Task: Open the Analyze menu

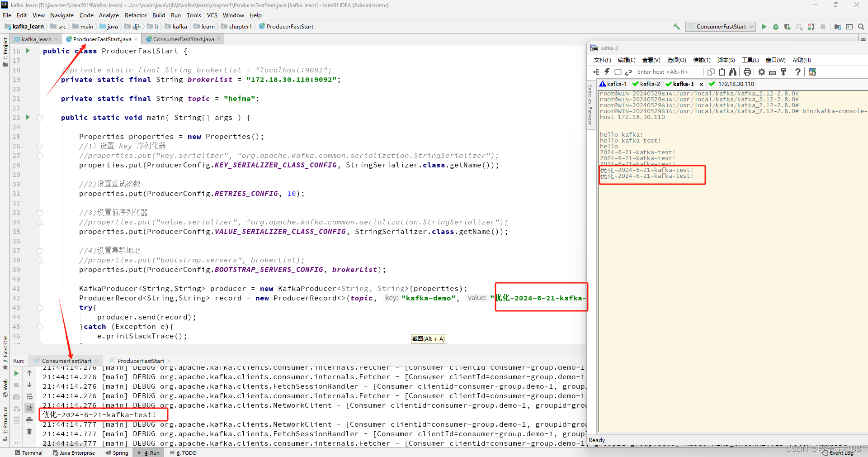Action: (x=108, y=15)
